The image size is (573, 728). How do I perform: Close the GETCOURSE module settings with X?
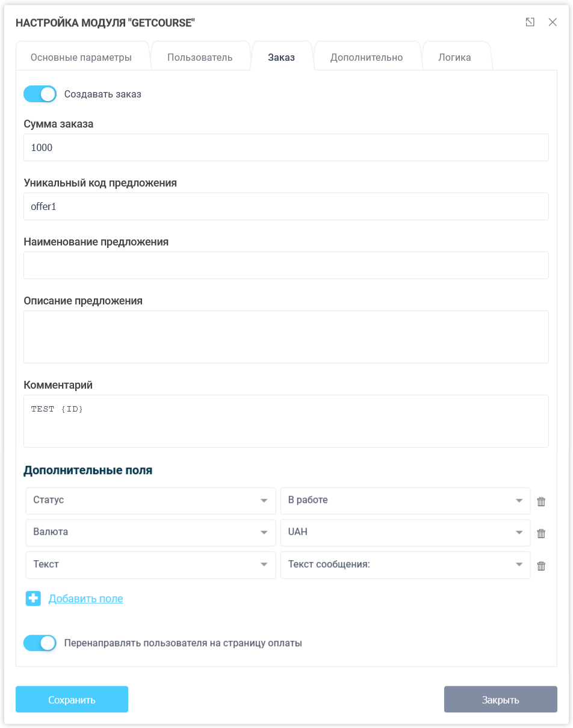coord(553,22)
